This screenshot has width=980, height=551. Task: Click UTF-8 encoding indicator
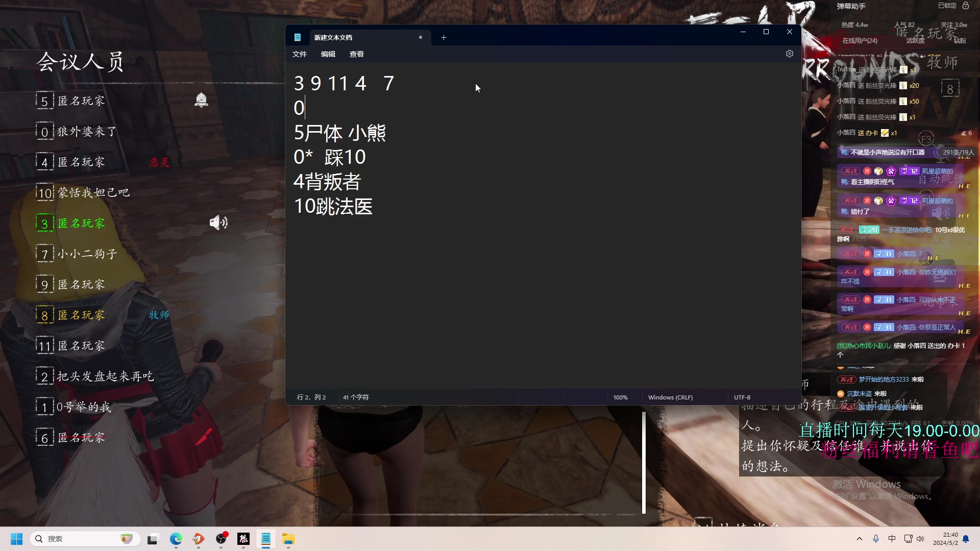(742, 397)
